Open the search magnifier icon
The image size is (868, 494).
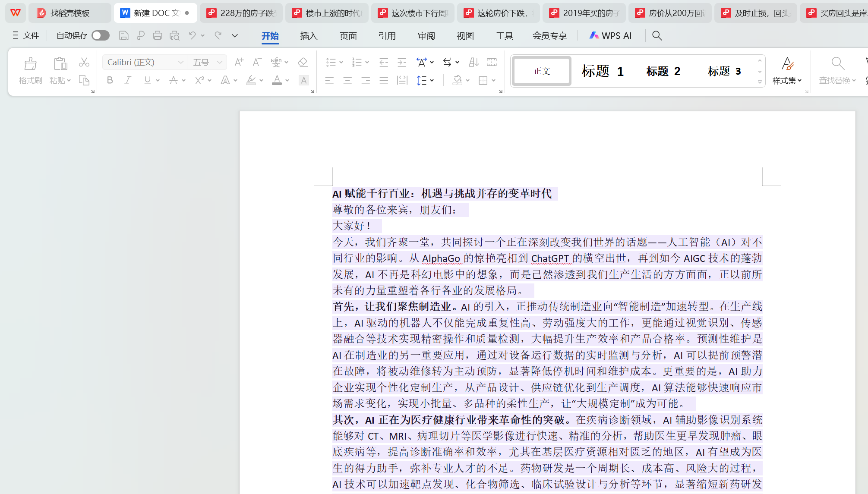(x=657, y=36)
